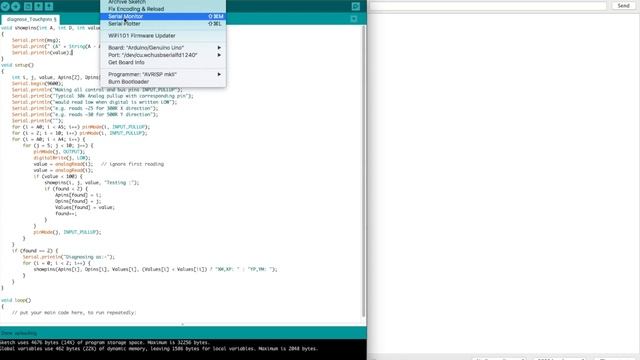
Task: Select the diagnose_Touchpins sketch tab
Action: pos(31,19)
